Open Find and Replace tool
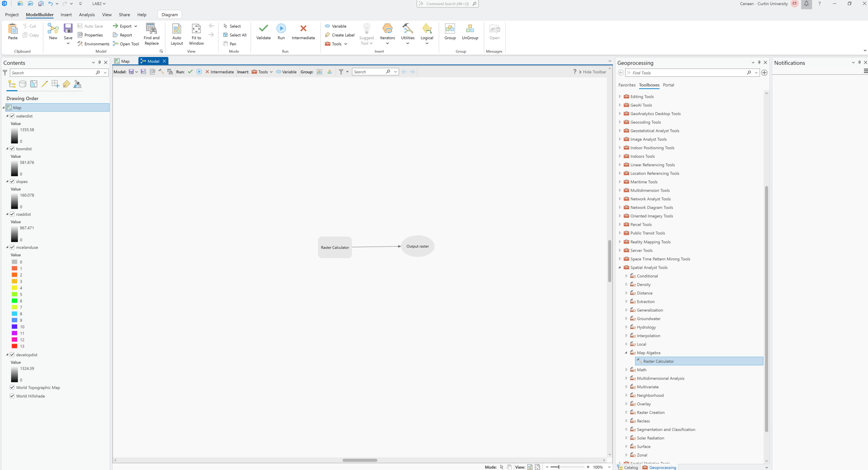Screen dimensions: 868x470 coord(151,34)
